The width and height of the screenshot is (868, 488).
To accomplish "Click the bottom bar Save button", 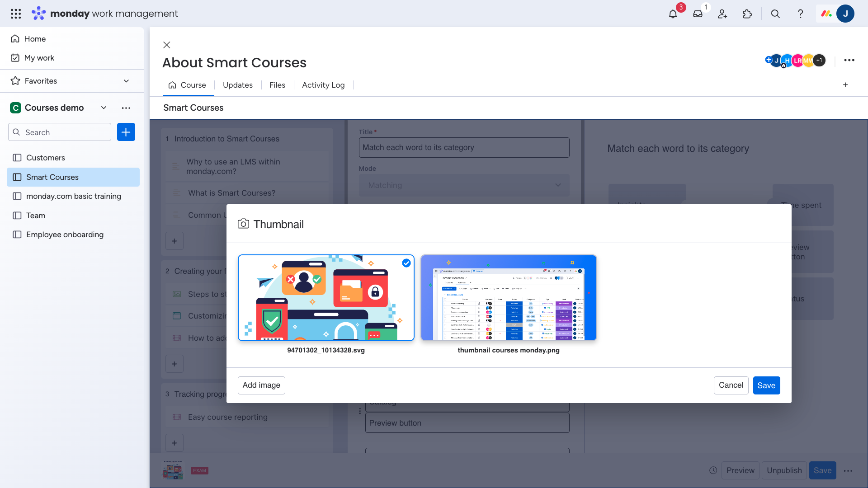I will [822, 470].
